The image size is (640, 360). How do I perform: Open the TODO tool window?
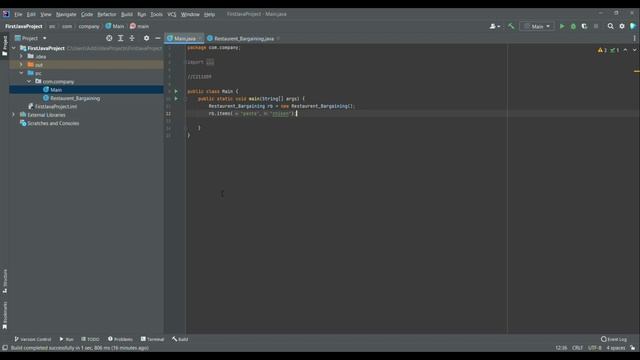pyautogui.click(x=90, y=339)
